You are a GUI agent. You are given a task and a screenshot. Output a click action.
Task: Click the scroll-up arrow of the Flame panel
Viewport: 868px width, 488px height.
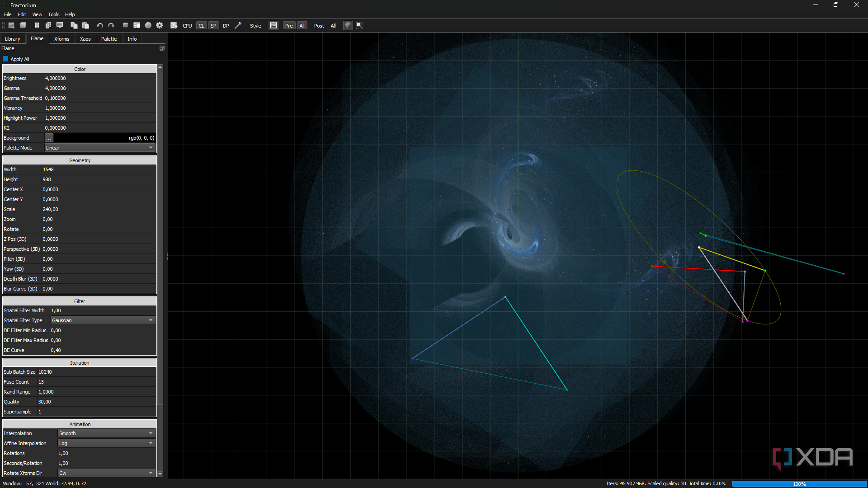click(x=160, y=67)
